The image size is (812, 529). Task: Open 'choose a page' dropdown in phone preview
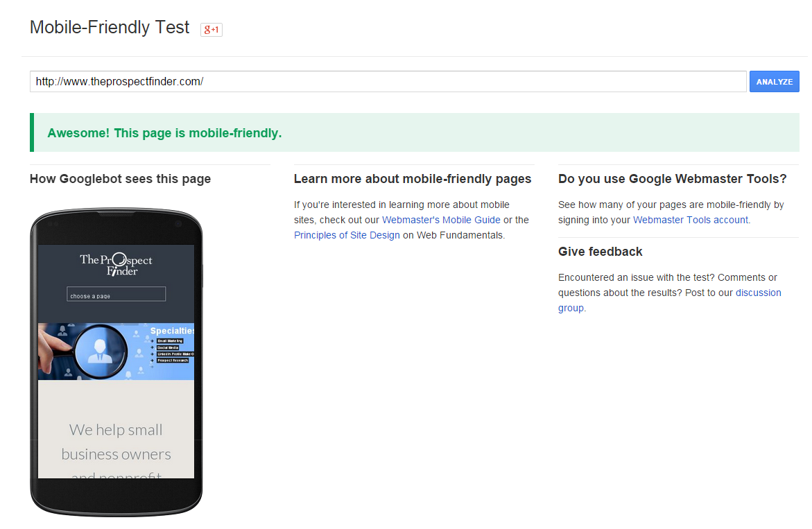pos(116,294)
